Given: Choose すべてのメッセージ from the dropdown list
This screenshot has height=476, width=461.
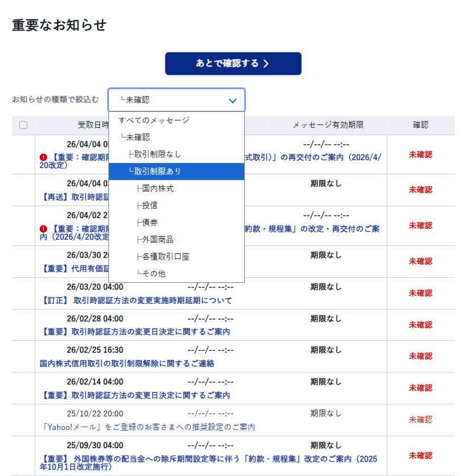Looking at the screenshot, I should tap(177, 120).
